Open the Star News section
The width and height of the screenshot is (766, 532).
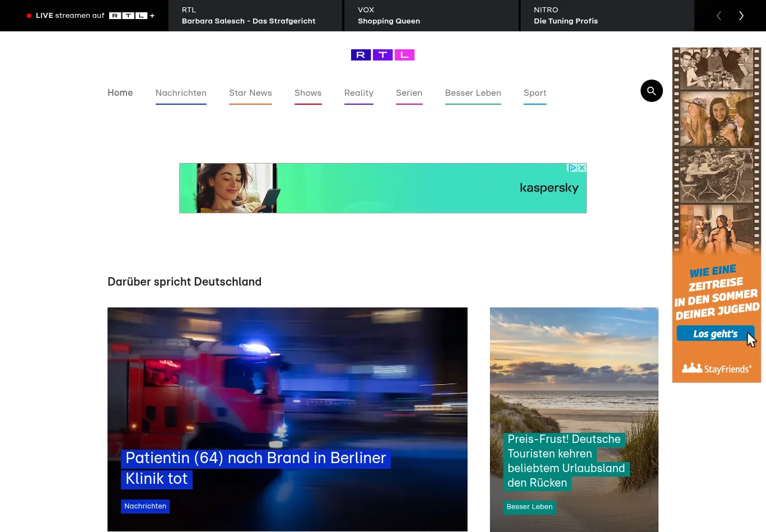tap(250, 93)
